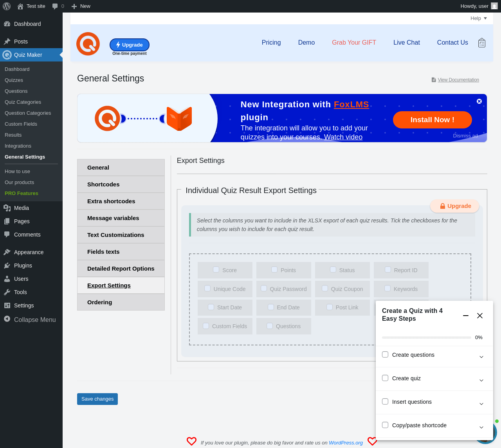
Task: Open the PRO Features sidebar item
Action: (22, 193)
